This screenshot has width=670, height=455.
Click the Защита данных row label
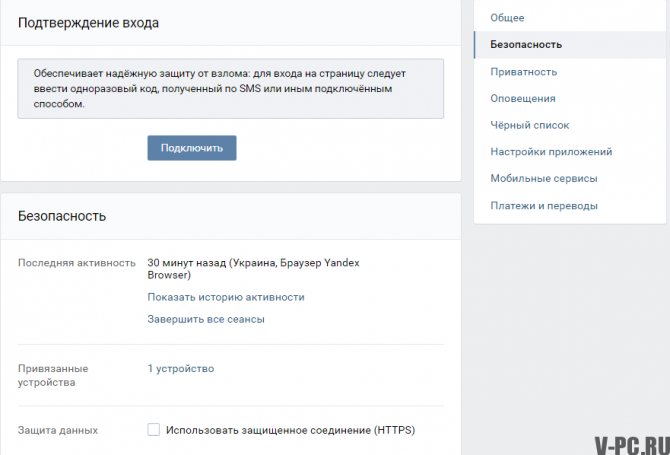(58, 430)
